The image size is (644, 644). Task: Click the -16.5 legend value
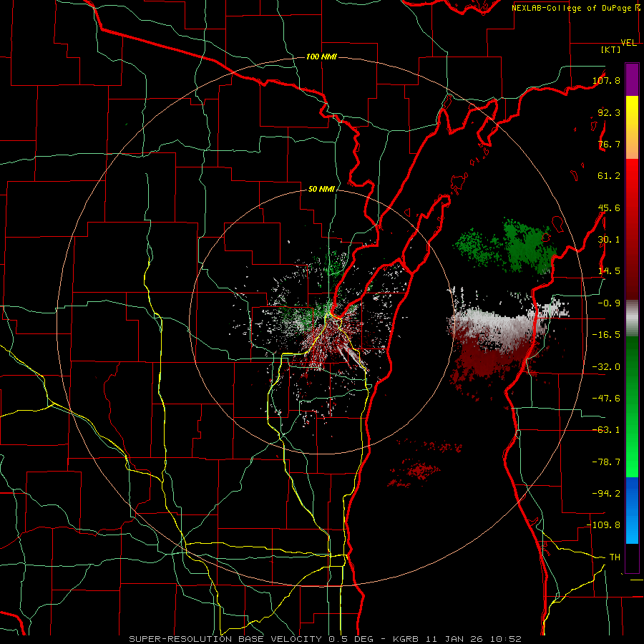point(607,335)
